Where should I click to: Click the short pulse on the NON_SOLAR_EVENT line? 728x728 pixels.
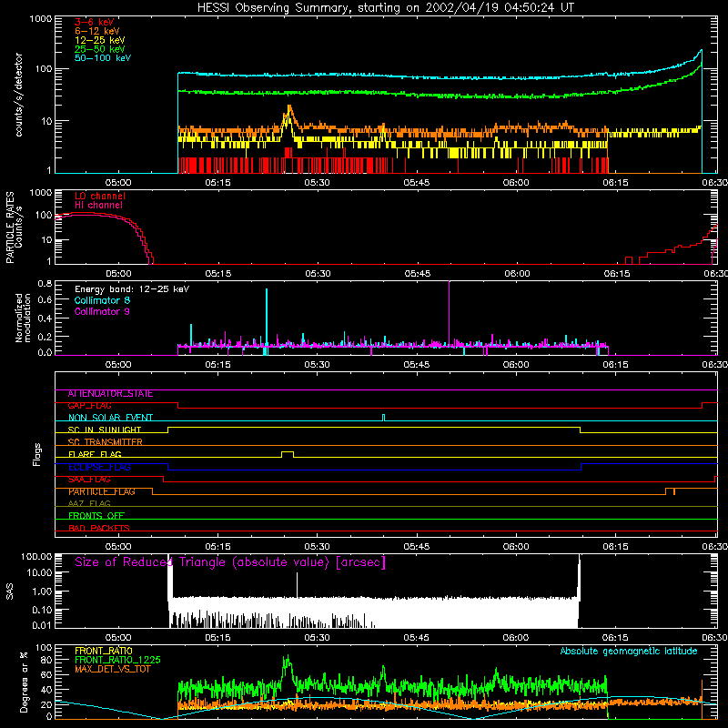point(383,417)
